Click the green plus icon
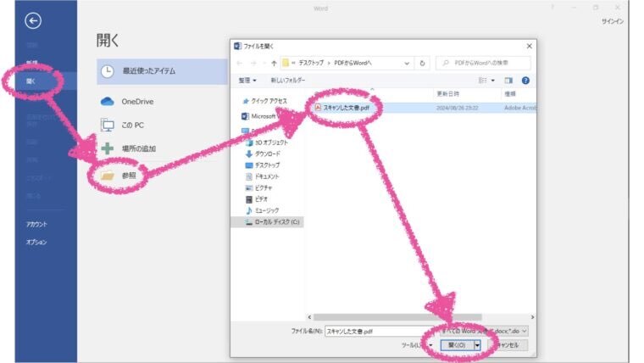This screenshot has height=363, width=644. 108,148
